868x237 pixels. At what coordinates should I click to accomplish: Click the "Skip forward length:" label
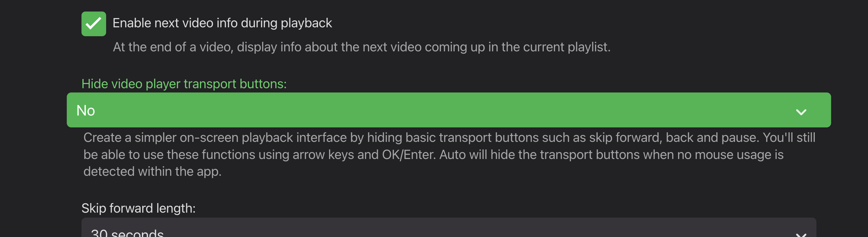[x=138, y=208]
